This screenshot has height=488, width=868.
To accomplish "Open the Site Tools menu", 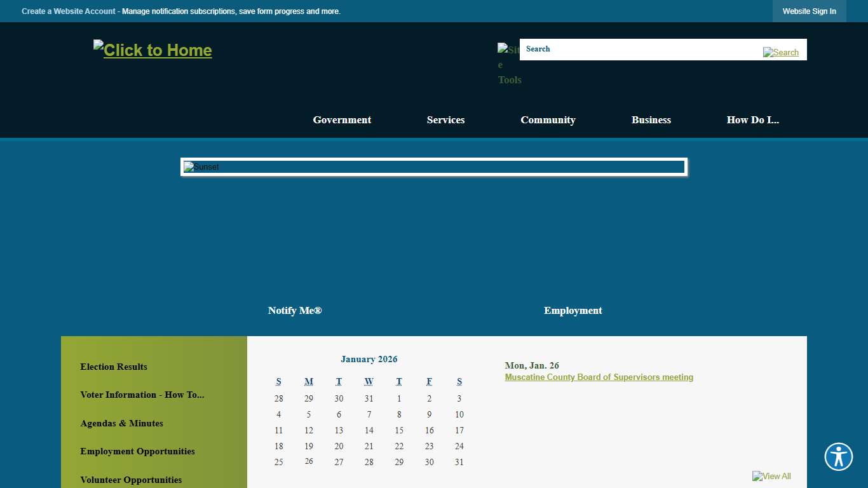I will coord(509,64).
